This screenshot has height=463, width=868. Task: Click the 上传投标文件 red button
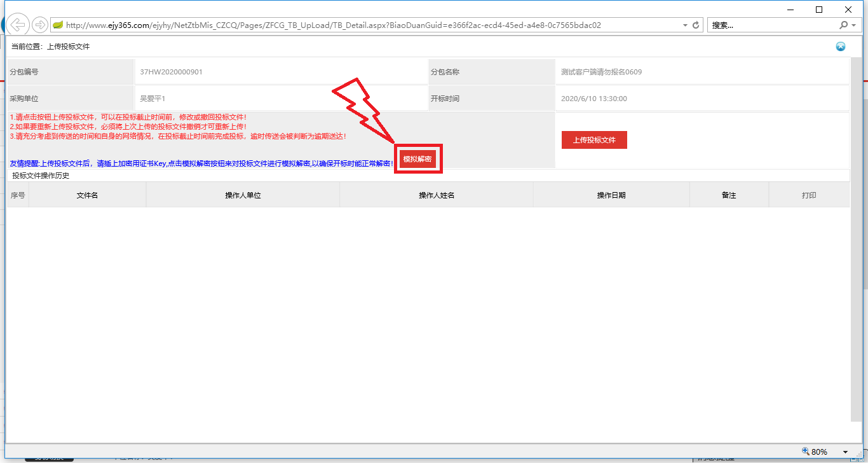594,140
